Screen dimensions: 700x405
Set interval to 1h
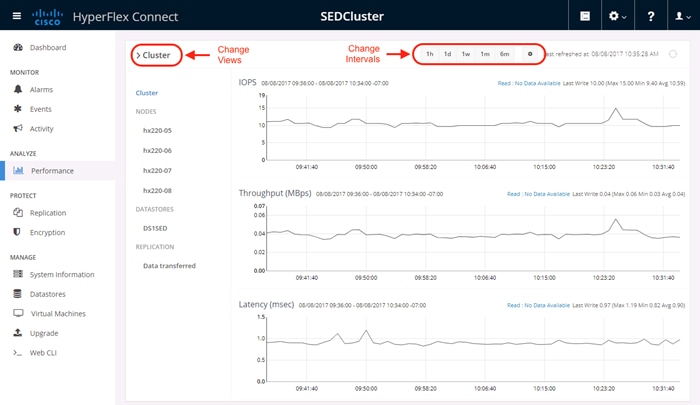(x=429, y=54)
